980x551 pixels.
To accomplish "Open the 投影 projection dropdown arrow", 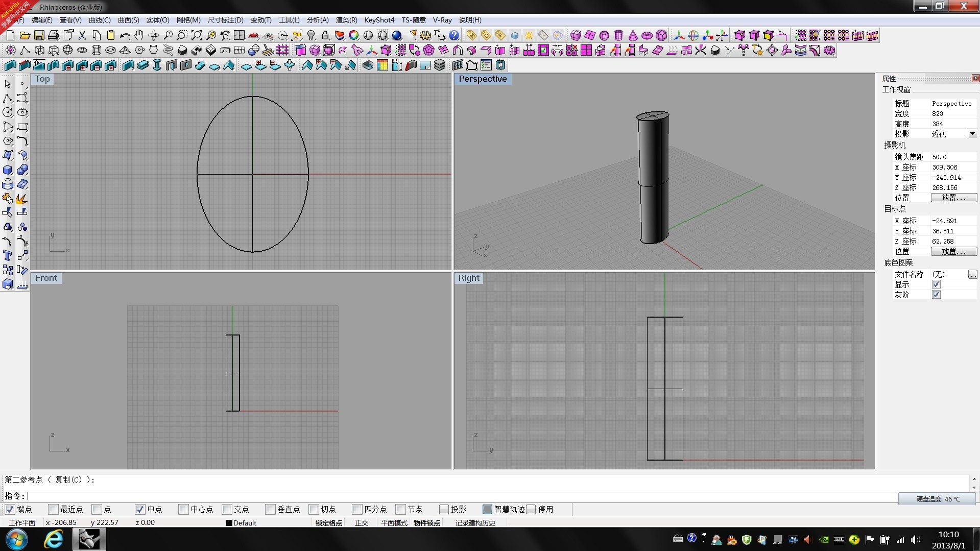I will click(x=972, y=134).
